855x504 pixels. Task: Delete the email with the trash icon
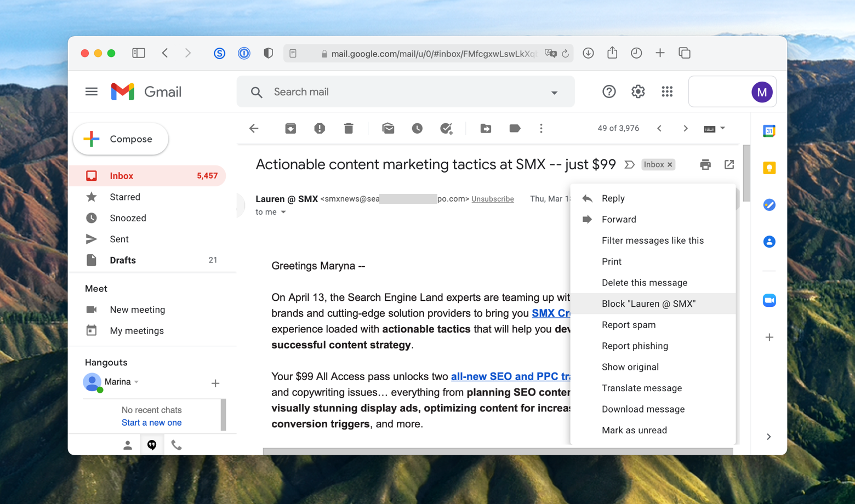(x=349, y=128)
